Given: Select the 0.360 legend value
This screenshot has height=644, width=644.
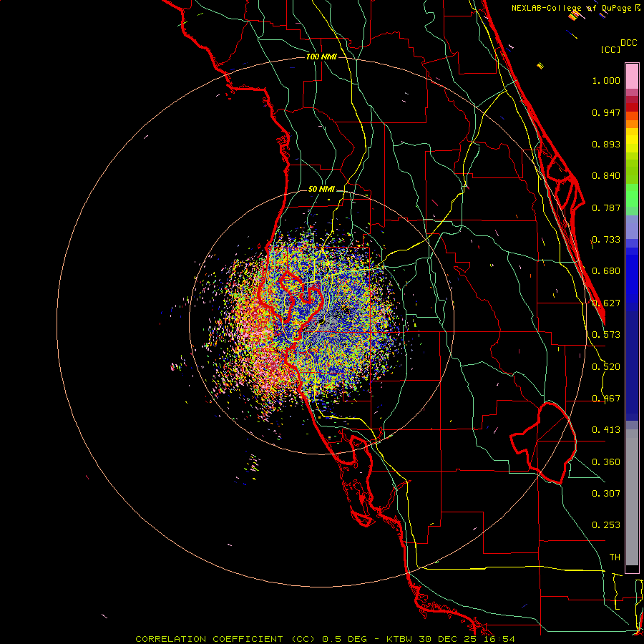Looking at the screenshot, I should (606, 462).
